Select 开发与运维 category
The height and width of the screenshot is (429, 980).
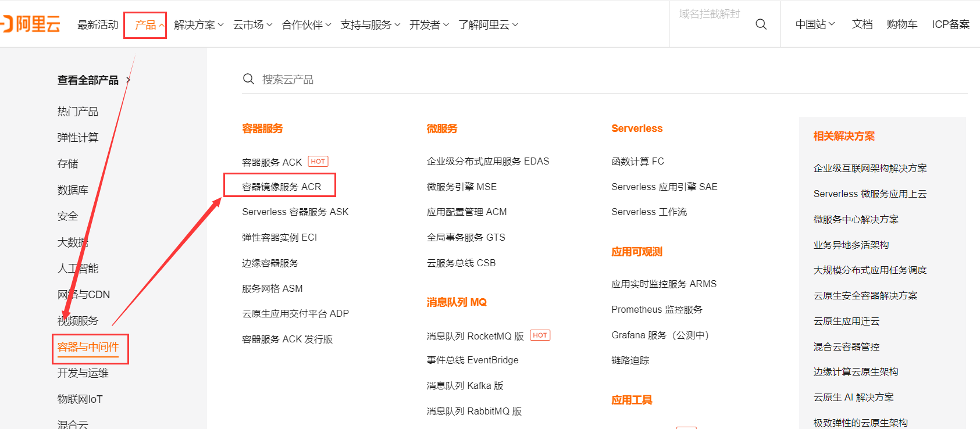pos(83,373)
